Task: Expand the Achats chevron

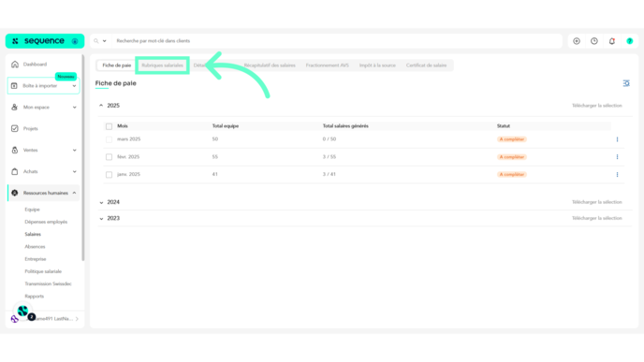Action: (x=74, y=171)
